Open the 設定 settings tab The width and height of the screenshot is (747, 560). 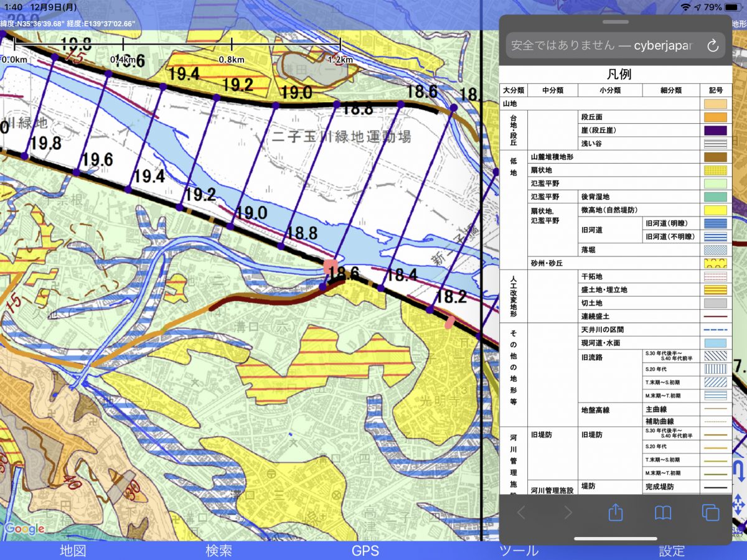(672, 550)
